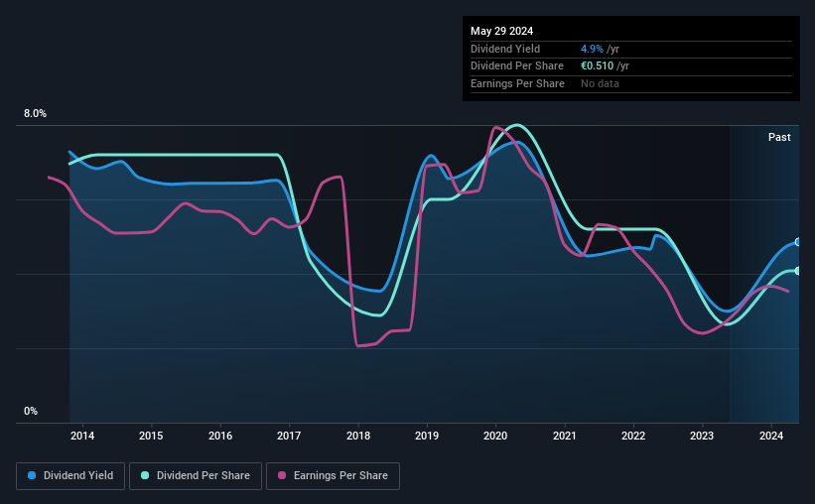
Task: Click the 2022 x-axis label
Action: pos(633,436)
